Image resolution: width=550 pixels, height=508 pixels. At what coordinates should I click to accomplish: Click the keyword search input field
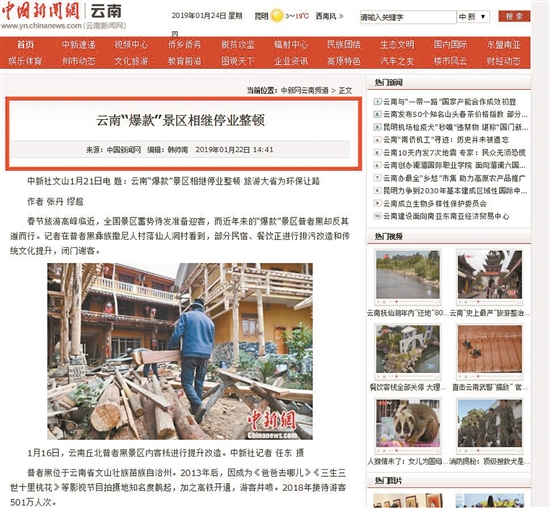(x=408, y=17)
